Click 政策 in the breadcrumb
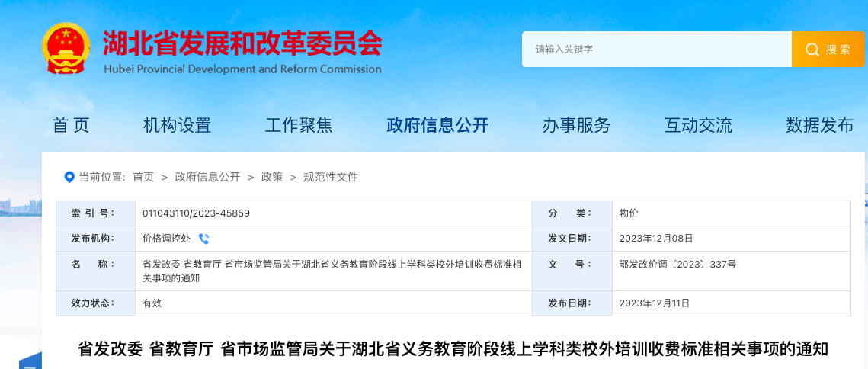Viewport: 868px width, 369px height. (272, 177)
